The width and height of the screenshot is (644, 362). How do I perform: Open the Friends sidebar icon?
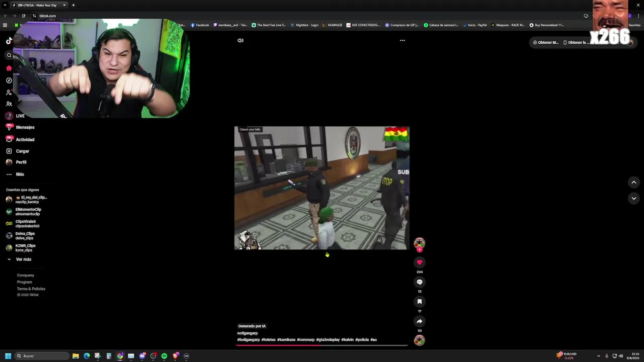point(9,104)
